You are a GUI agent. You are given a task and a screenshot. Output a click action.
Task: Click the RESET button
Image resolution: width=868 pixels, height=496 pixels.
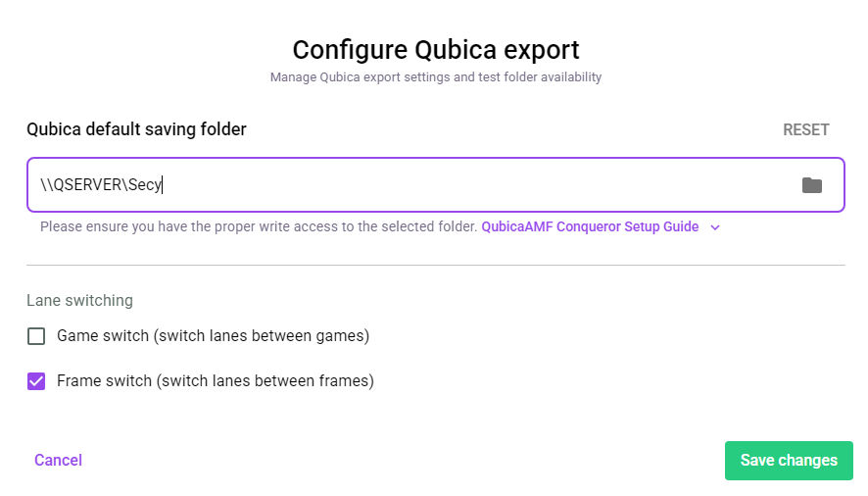[805, 129]
